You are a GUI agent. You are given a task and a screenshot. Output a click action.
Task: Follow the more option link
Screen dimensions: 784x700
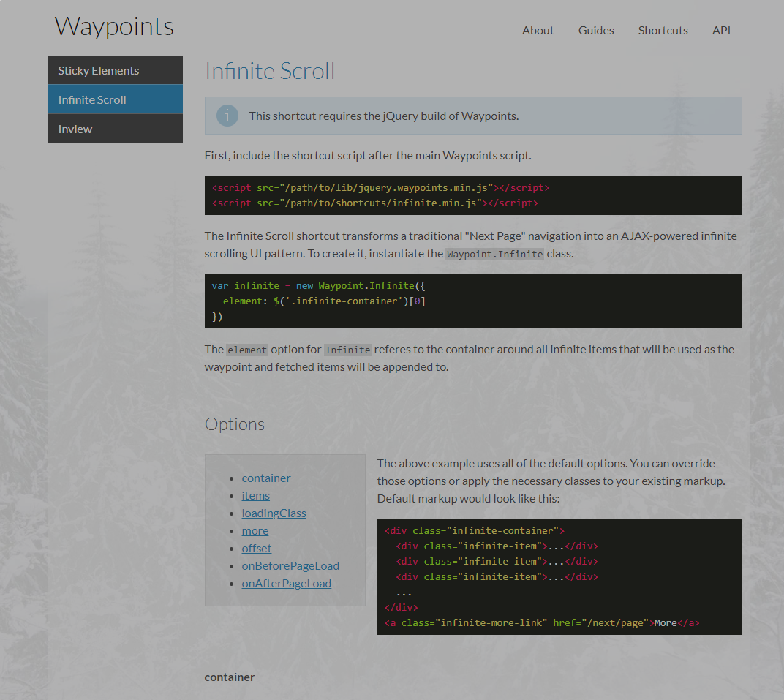click(x=255, y=530)
